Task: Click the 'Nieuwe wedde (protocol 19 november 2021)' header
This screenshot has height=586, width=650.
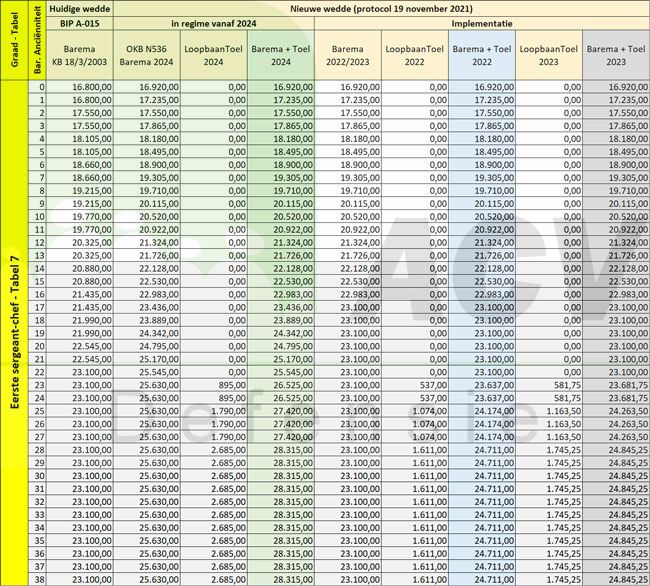Action: coord(381,9)
